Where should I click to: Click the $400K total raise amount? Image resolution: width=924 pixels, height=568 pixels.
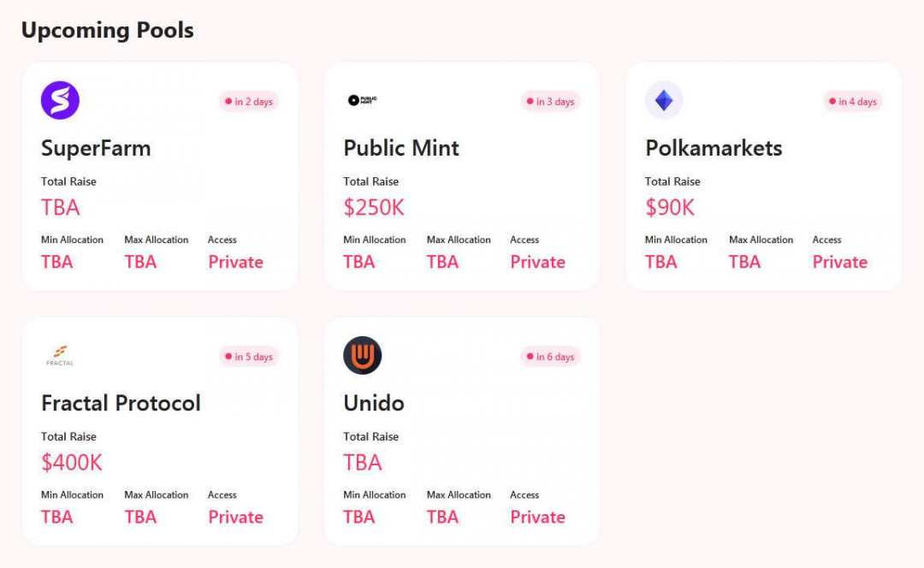pos(72,462)
